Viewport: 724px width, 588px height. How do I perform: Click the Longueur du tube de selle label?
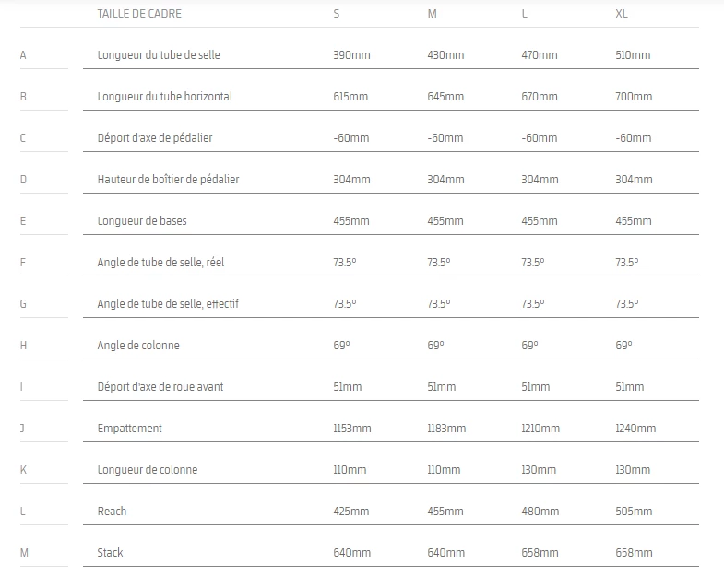pyautogui.click(x=159, y=55)
